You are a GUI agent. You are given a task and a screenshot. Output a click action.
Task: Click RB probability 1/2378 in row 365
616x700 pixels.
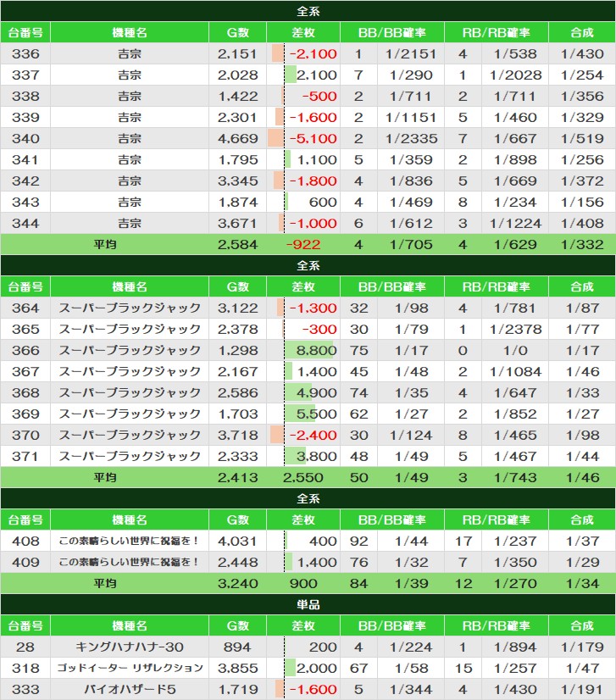[x=514, y=330]
